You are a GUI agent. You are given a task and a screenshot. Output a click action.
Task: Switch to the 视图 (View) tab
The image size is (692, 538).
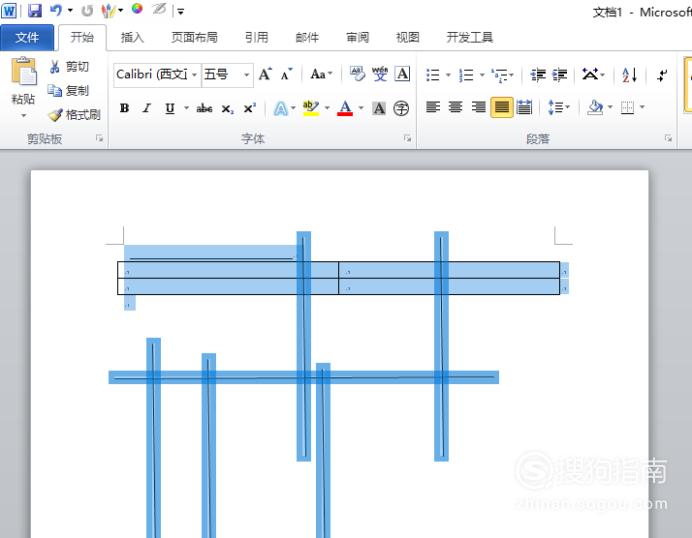coord(407,38)
